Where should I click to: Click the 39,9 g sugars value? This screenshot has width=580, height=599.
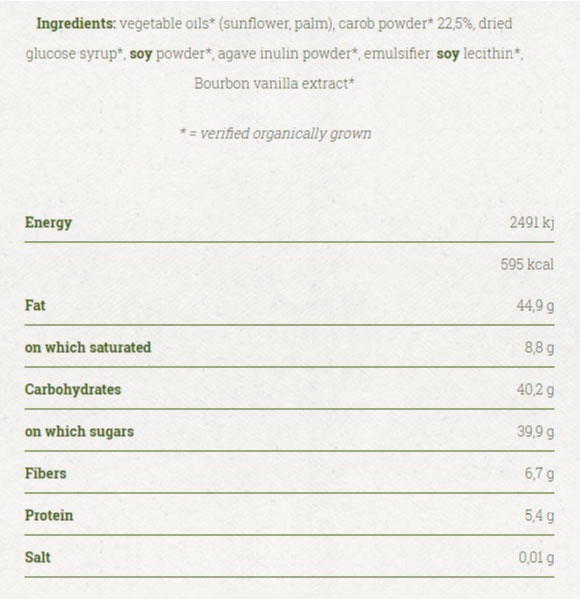pyautogui.click(x=535, y=432)
